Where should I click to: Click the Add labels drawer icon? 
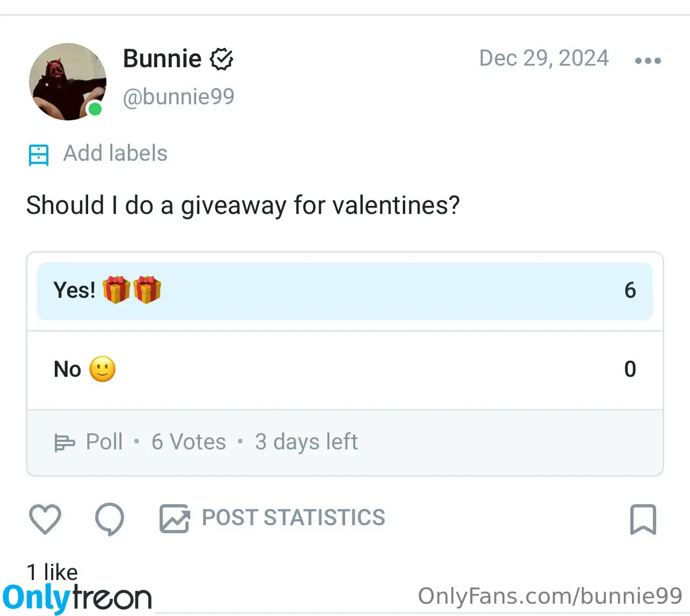click(x=39, y=155)
